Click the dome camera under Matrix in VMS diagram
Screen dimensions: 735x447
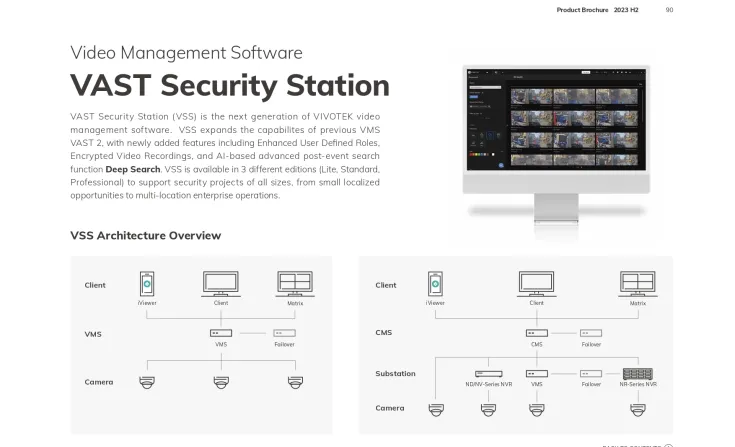pyautogui.click(x=295, y=382)
